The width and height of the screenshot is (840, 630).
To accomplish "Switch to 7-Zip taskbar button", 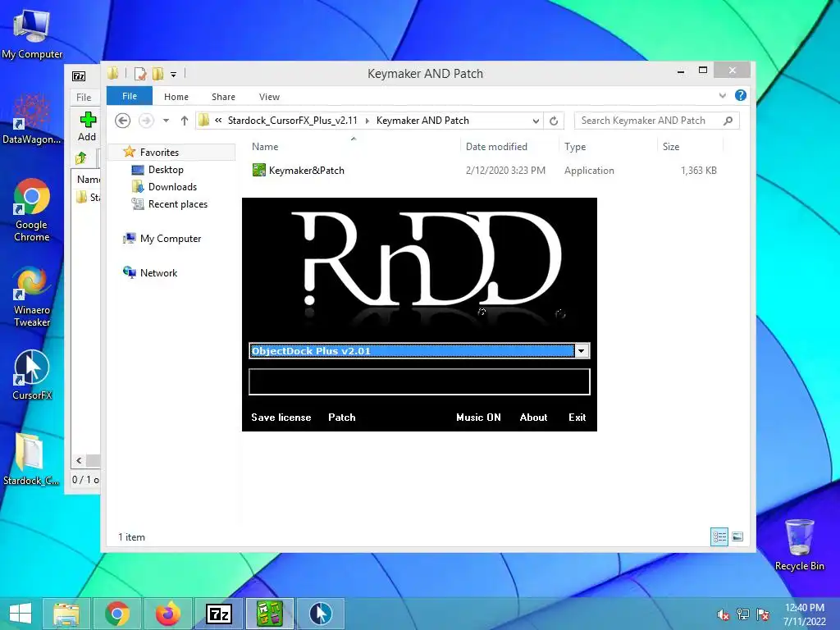I will (x=218, y=614).
